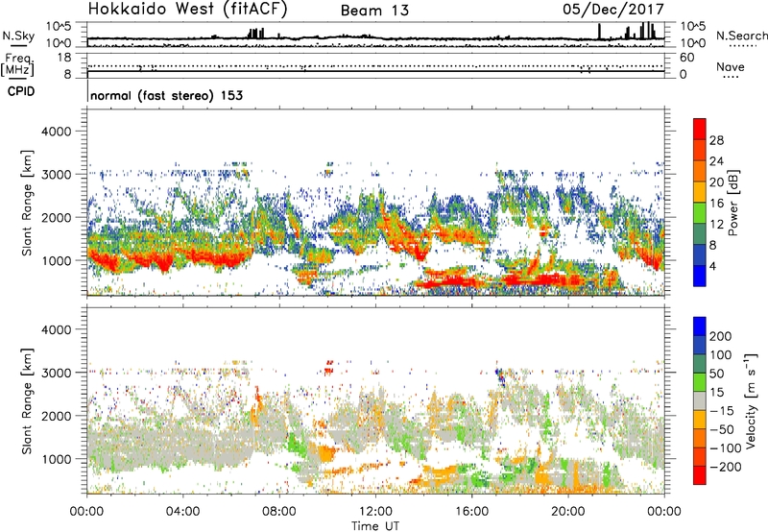This screenshot has height=532, width=768.
Task: Click the "04:00" time axis tick
Action: (x=182, y=512)
